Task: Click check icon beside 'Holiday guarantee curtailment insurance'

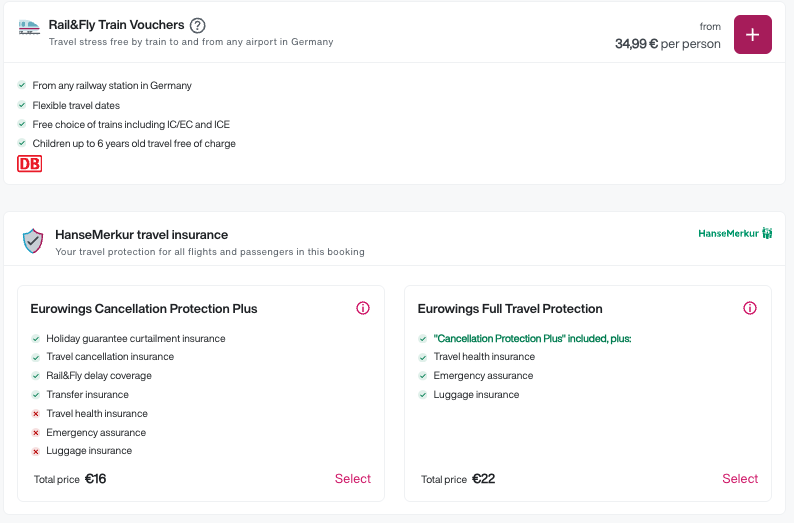Action: 35,339
